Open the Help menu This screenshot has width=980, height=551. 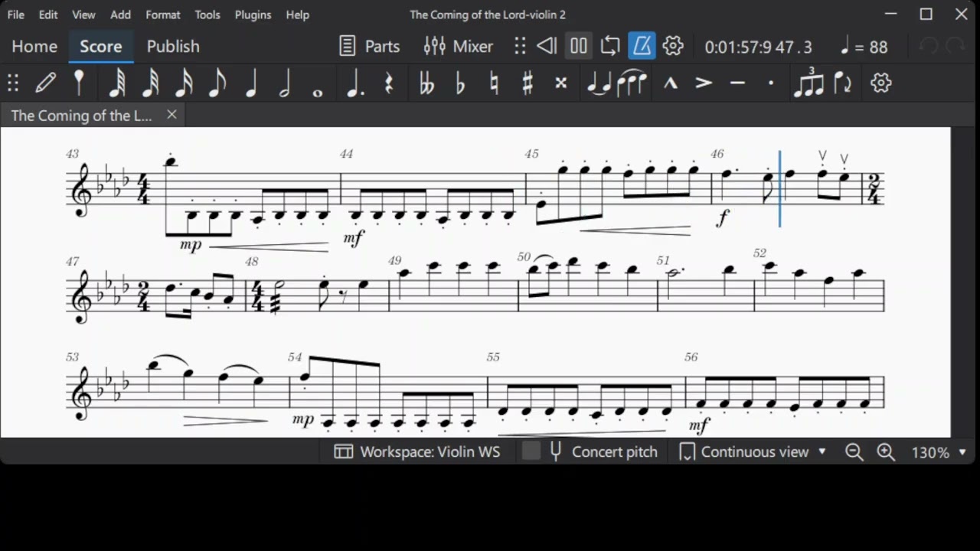point(298,15)
